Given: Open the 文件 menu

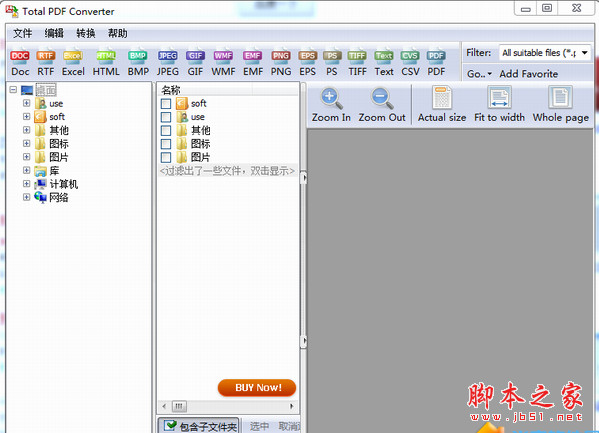Looking at the screenshot, I should [x=23, y=34].
